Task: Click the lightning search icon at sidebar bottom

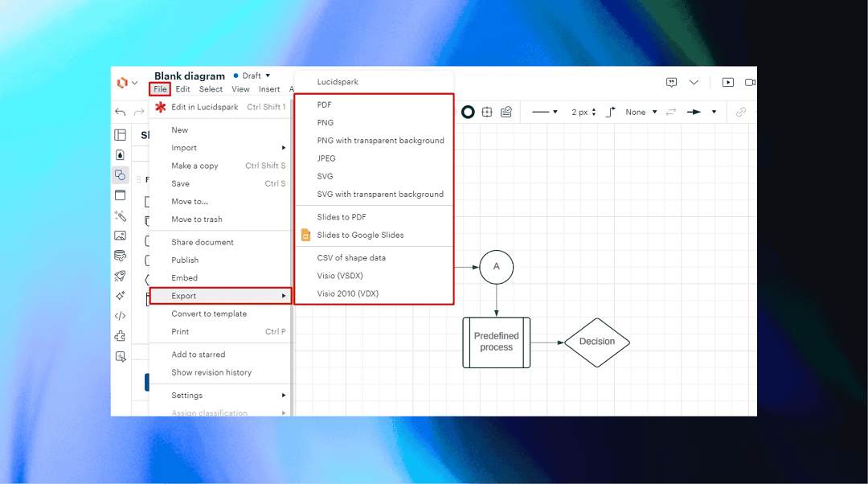Action: pos(120,357)
